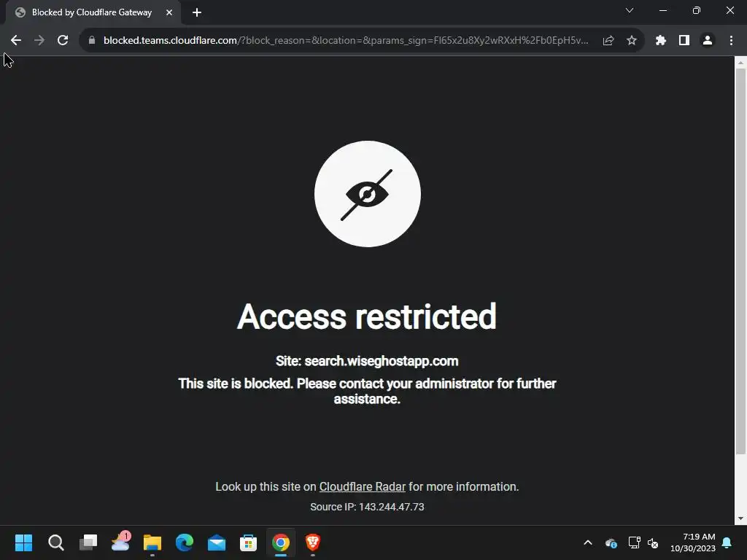Open Chrome three-dot menu
This screenshot has height=560, width=747.
point(731,41)
